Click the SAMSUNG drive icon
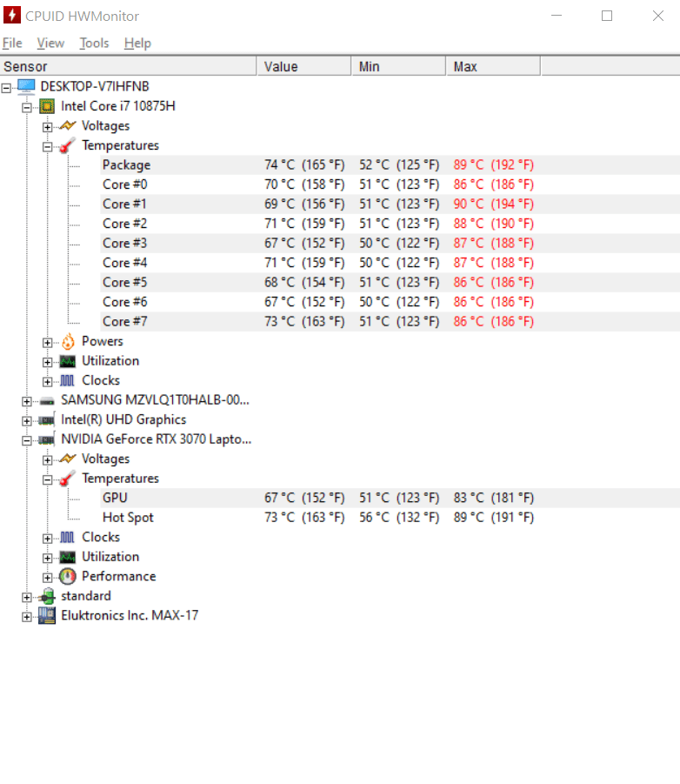Screen dimensions: 680x784 (x=47, y=401)
